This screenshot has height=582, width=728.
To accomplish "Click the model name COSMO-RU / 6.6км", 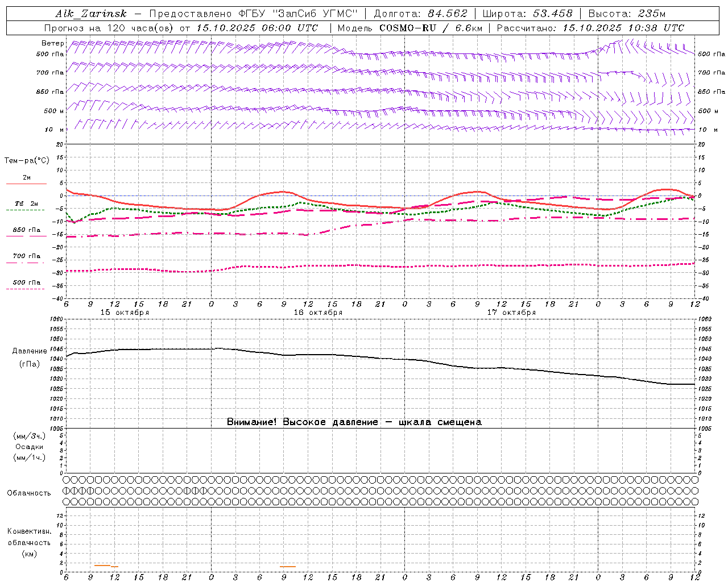I will coord(431,28).
